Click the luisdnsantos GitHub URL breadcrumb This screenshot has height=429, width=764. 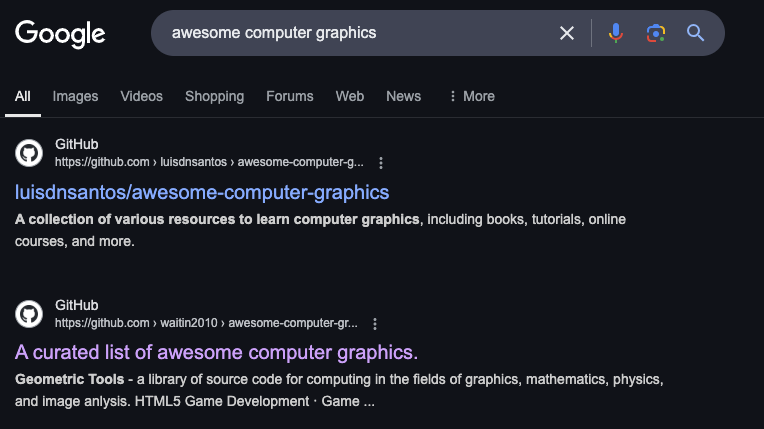click(209, 162)
